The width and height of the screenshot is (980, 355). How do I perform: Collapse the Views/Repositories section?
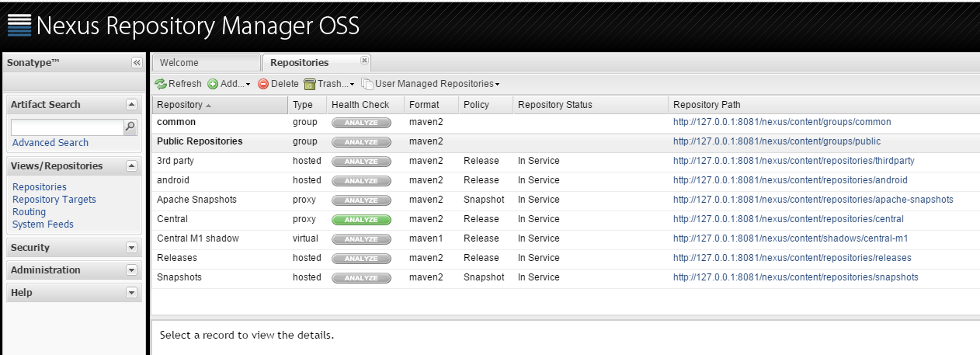click(131, 165)
